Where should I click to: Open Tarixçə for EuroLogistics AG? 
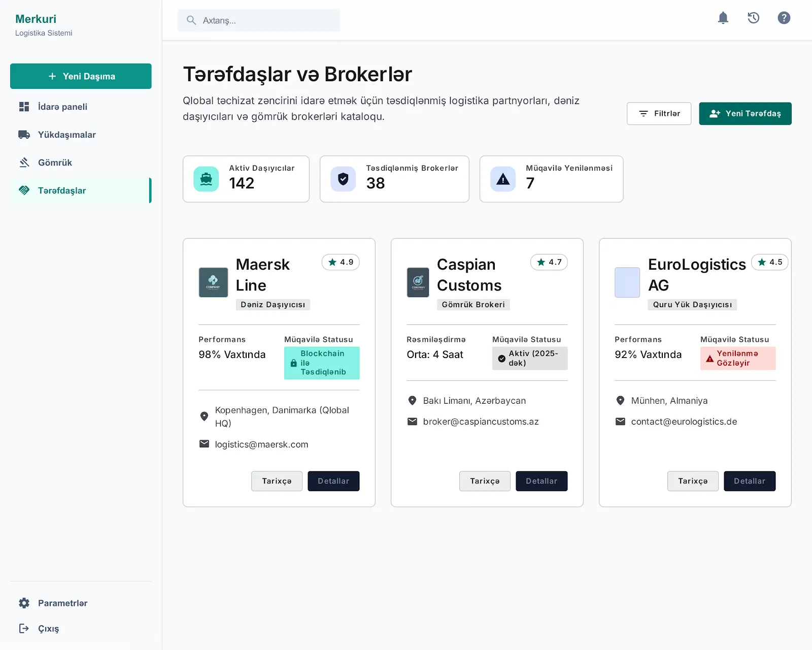point(693,481)
